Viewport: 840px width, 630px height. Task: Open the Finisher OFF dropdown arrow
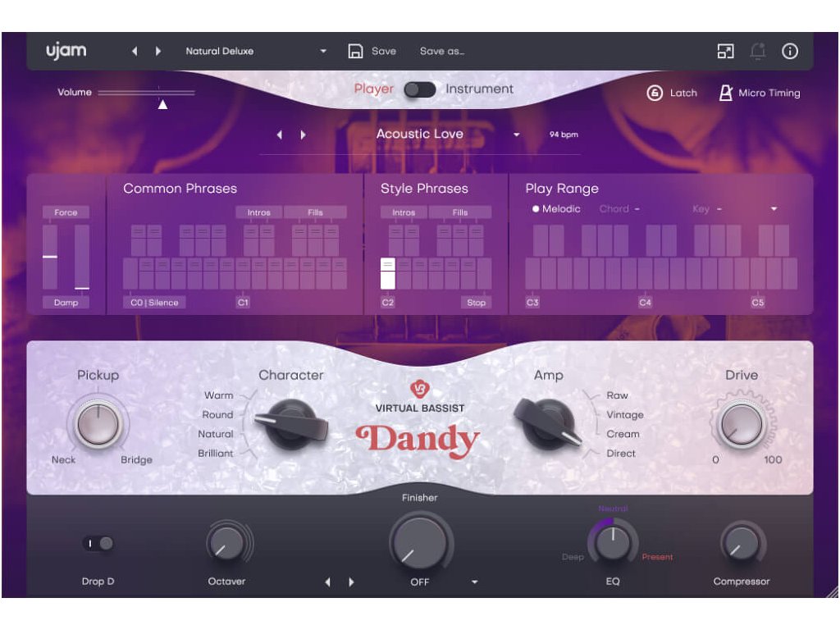[475, 582]
